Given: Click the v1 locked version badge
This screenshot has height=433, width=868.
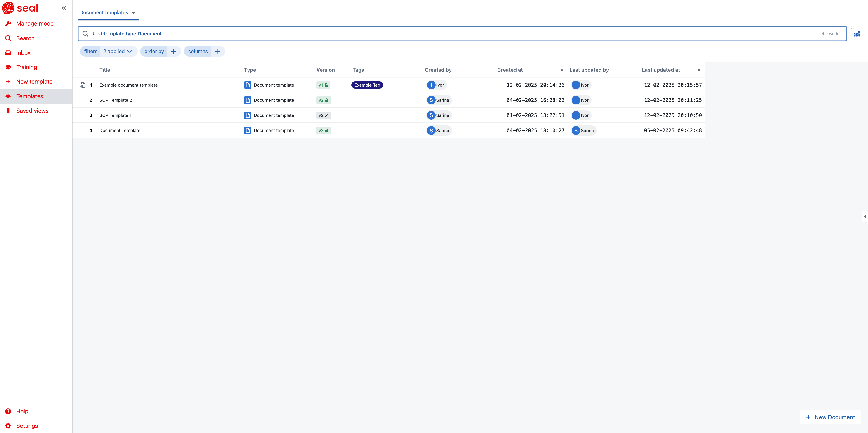Looking at the screenshot, I should coord(323,85).
